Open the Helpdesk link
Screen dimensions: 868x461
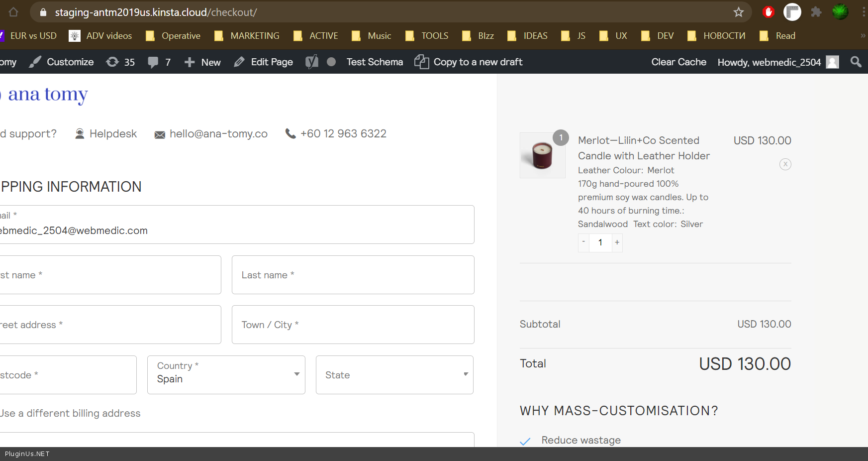click(x=106, y=134)
